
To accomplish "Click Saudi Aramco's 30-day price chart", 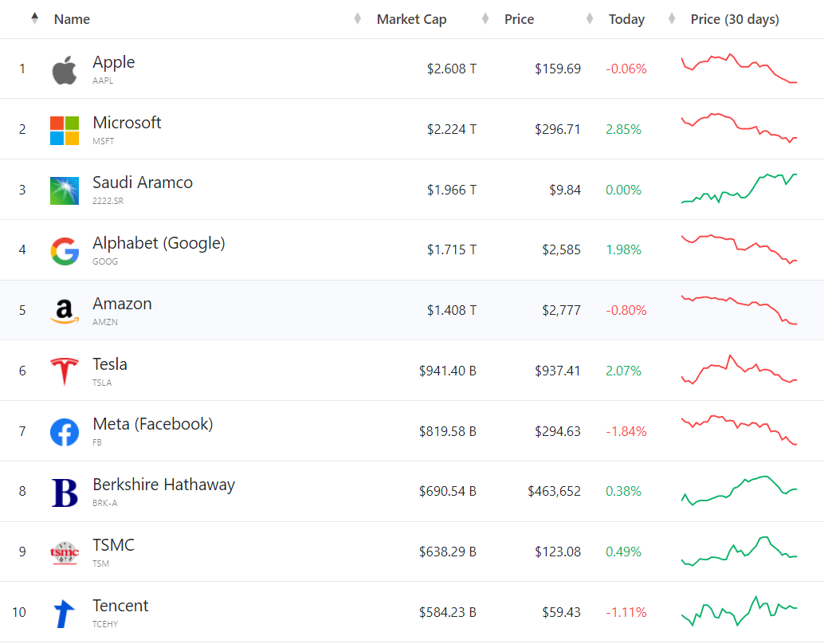I will (739, 189).
